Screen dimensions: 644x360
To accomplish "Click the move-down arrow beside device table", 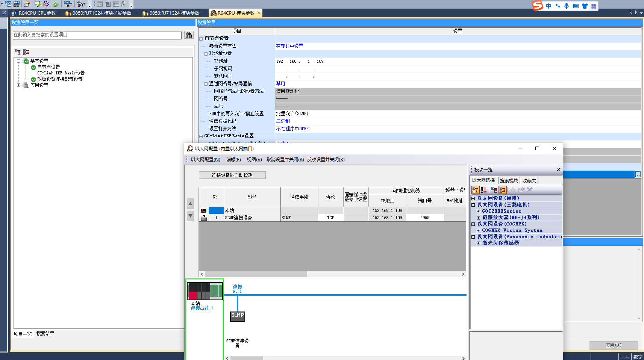I will click(x=190, y=216).
